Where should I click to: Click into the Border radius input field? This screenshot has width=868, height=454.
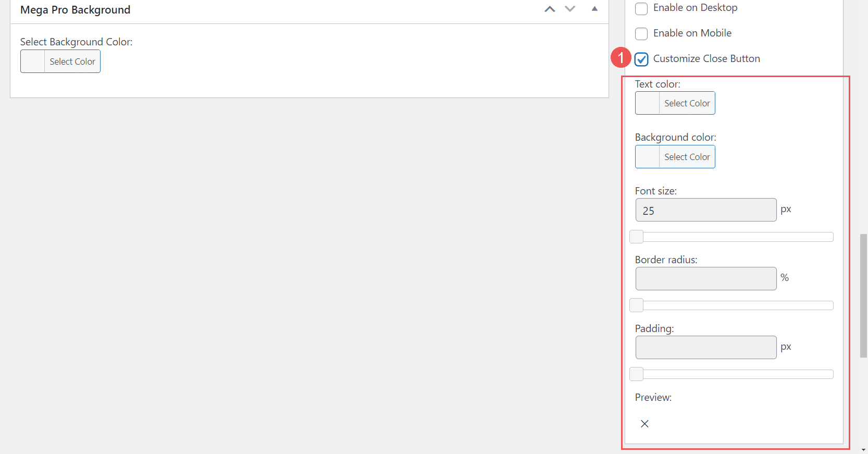(705, 279)
